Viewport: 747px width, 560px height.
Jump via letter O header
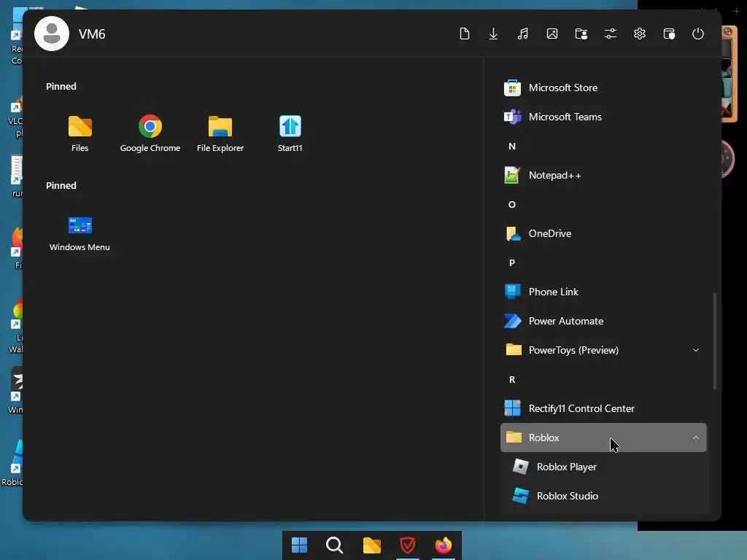[x=511, y=205]
